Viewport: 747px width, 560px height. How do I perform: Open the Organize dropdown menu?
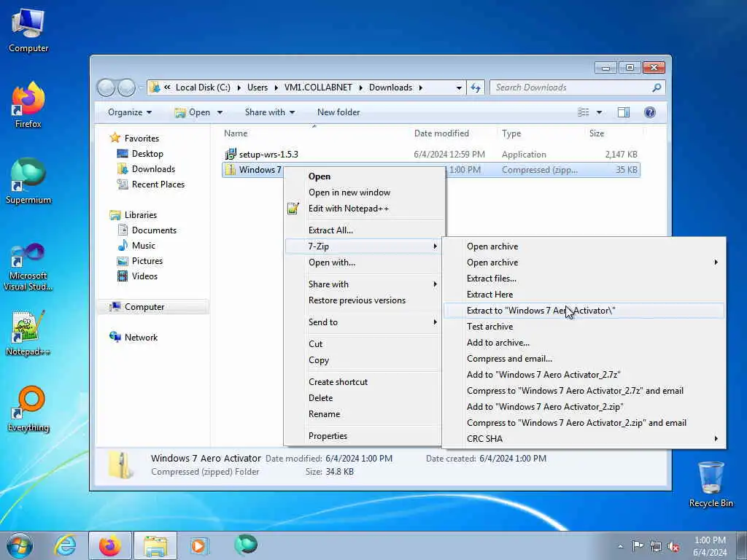[x=130, y=112]
